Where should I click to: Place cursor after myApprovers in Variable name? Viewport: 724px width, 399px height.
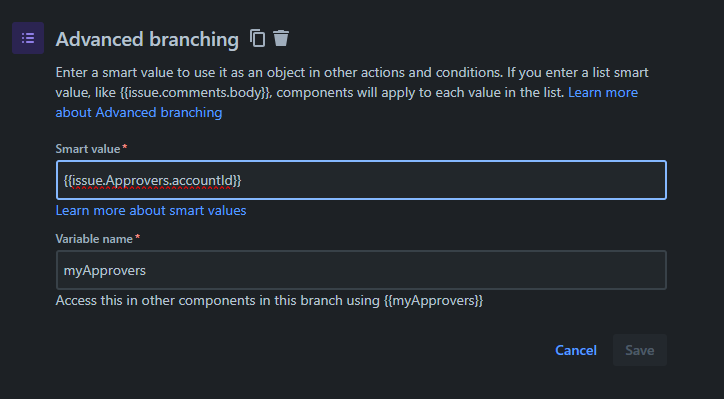(146, 270)
